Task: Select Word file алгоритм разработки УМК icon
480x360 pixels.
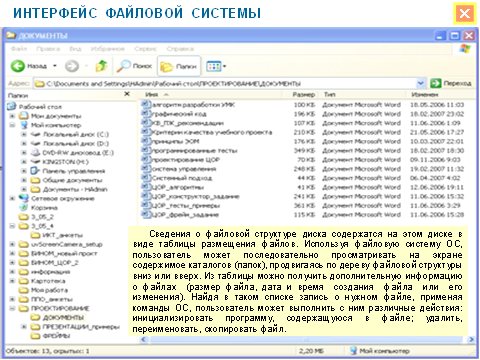Action: coord(146,104)
